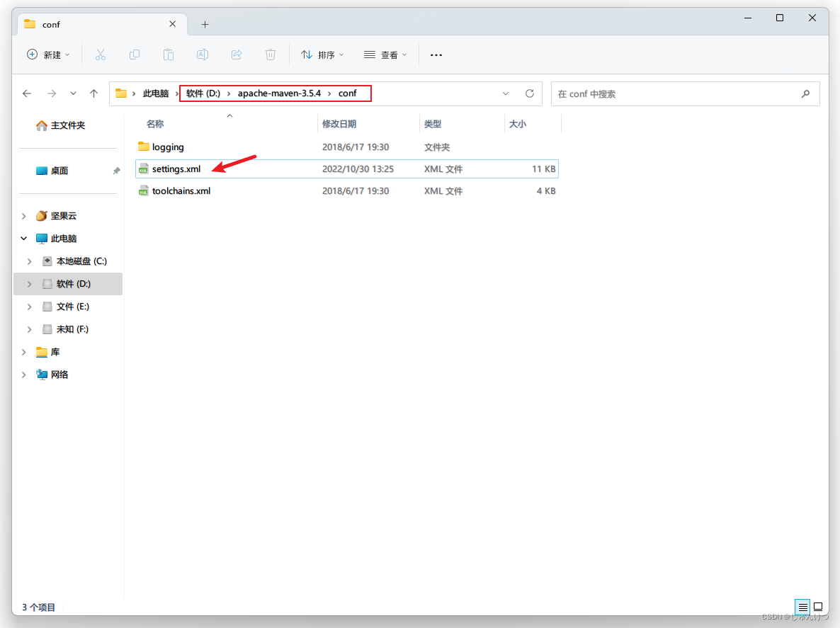This screenshot has height=628, width=840.
Task: Select 此电脑 in navigation tree
Action: click(x=63, y=239)
